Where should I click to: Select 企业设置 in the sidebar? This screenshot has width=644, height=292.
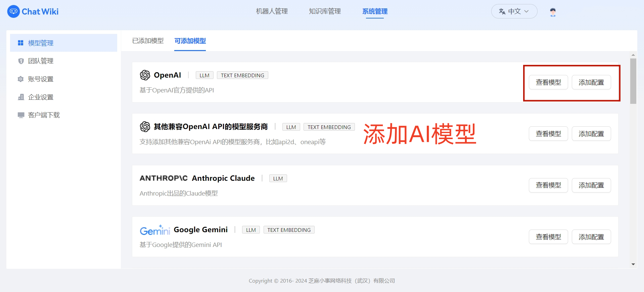63,97
